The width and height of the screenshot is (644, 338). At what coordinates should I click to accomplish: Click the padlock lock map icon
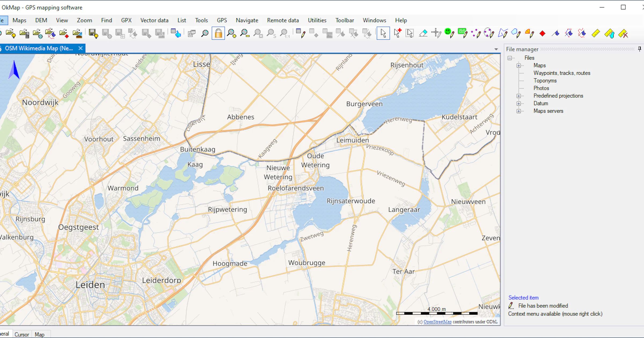(x=218, y=34)
